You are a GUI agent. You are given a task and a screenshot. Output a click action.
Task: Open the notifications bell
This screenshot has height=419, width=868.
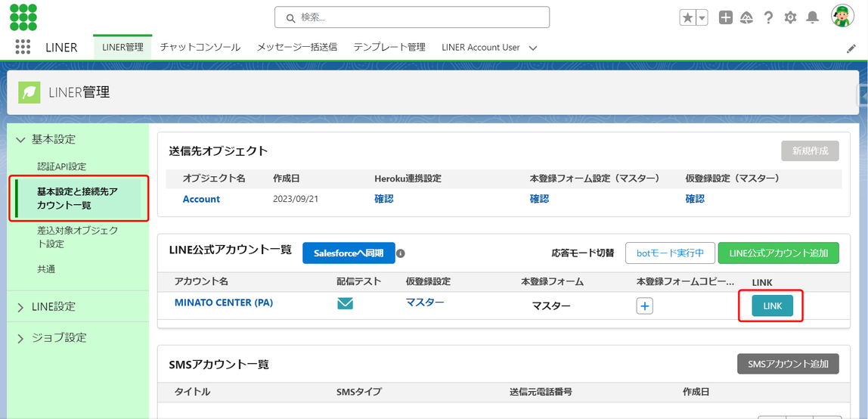click(812, 17)
